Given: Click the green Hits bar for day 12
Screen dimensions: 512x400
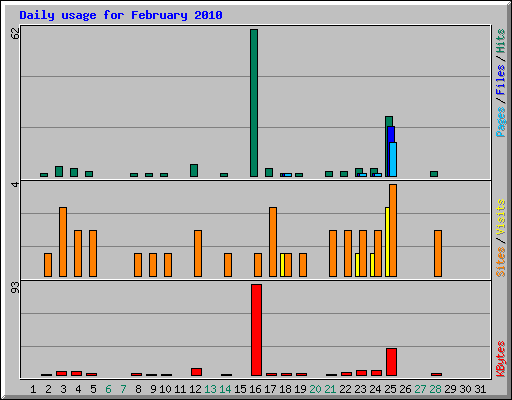Looking at the screenshot, I should click(x=194, y=170).
